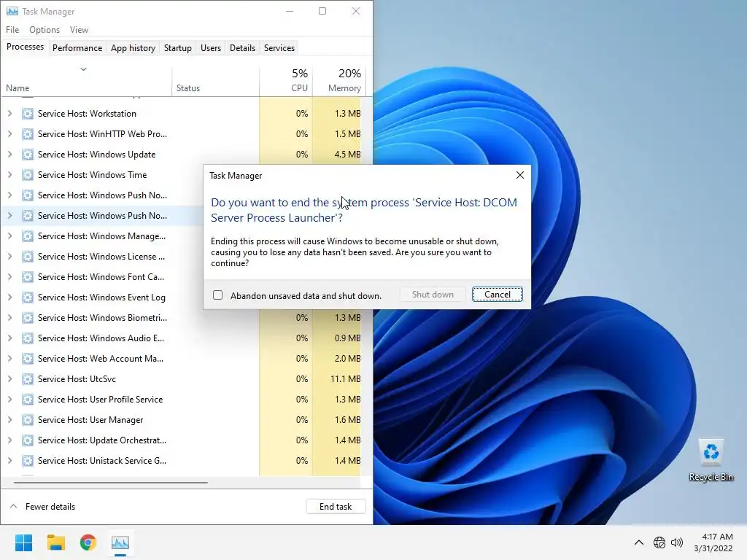Viewport: 747px width, 560px height.
Task: Expand Service Host: UtcSvc row
Action: (x=10, y=378)
